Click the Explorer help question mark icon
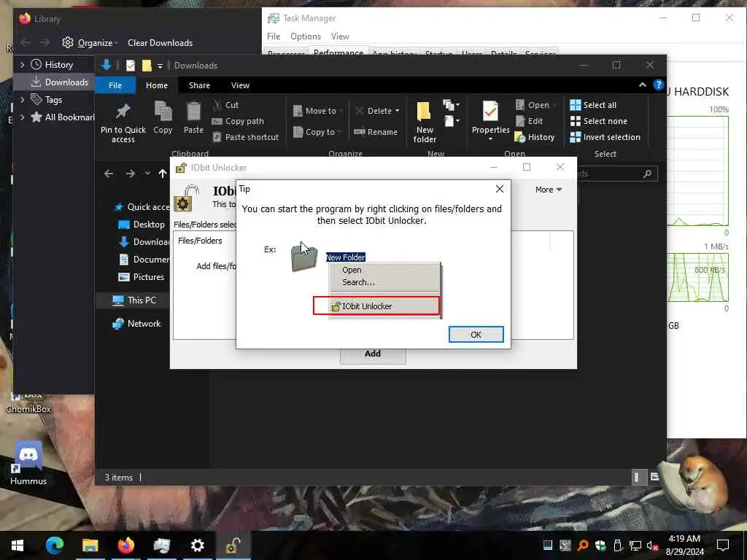747x560 pixels. point(659,85)
